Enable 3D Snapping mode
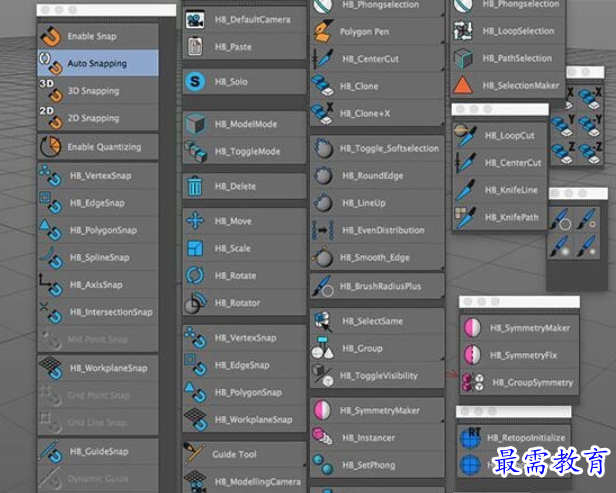The height and width of the screenshot is (493, 616). point(92,91)
